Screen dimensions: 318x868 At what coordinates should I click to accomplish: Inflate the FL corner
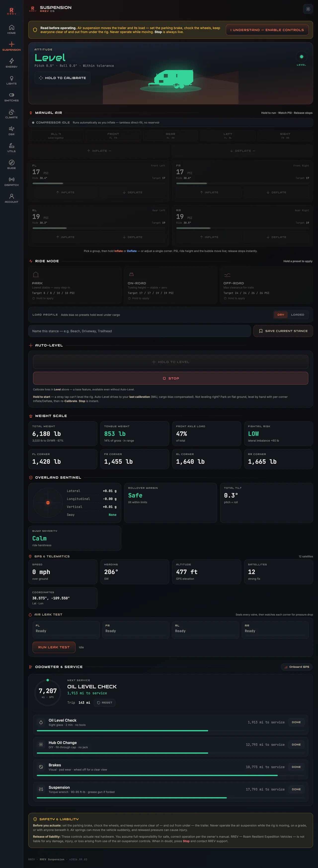click(x=65, y=192)
